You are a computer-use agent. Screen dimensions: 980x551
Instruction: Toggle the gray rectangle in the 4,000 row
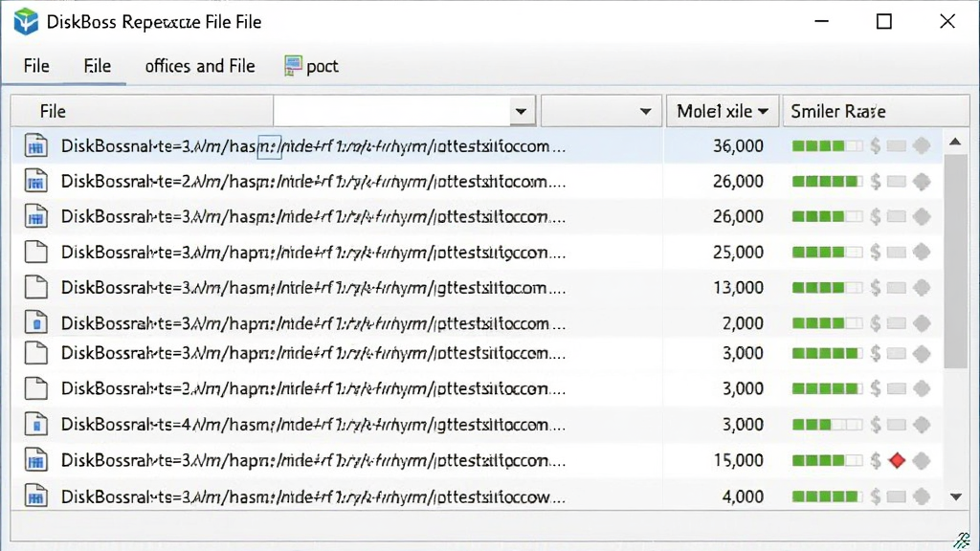896,496
